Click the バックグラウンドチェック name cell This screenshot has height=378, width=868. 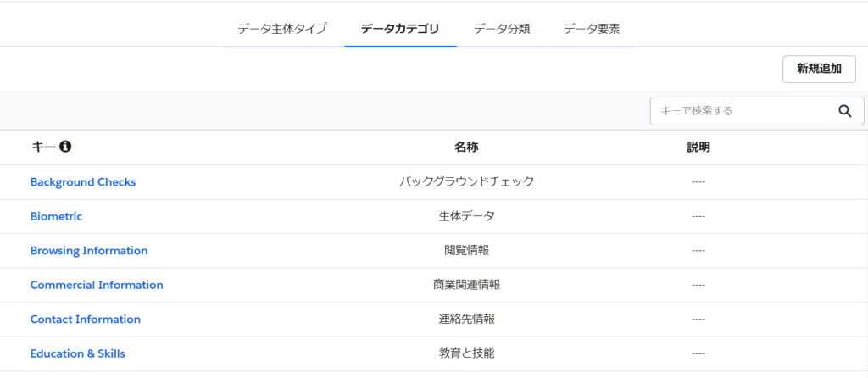[466, 182]
